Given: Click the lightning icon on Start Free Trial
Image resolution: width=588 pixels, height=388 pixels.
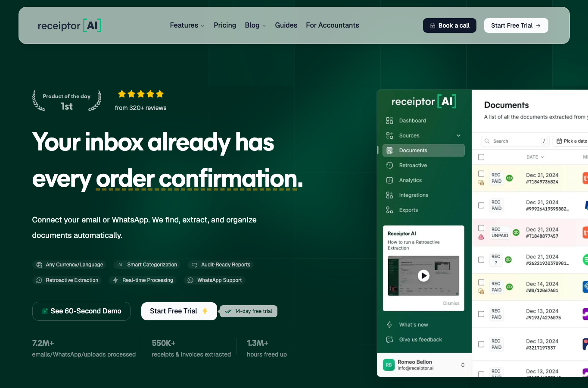Looking at the screenshot, I should pos(205,311).
